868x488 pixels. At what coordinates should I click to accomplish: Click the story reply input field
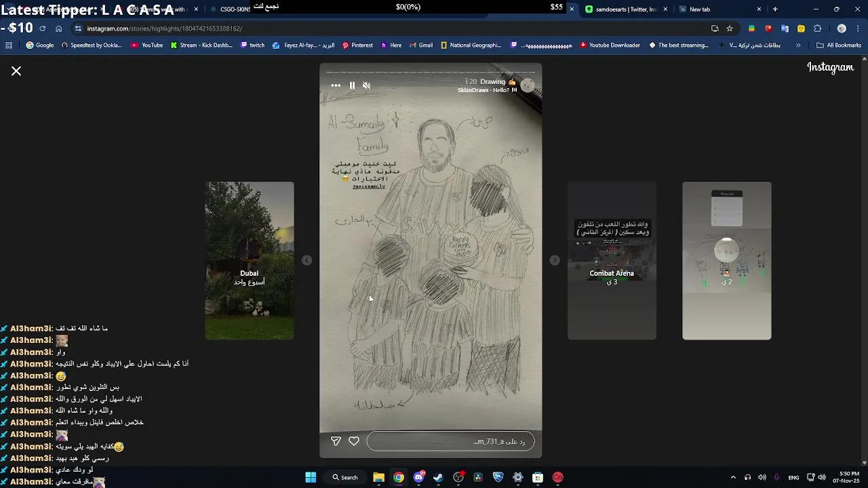[x=450, y=442]
